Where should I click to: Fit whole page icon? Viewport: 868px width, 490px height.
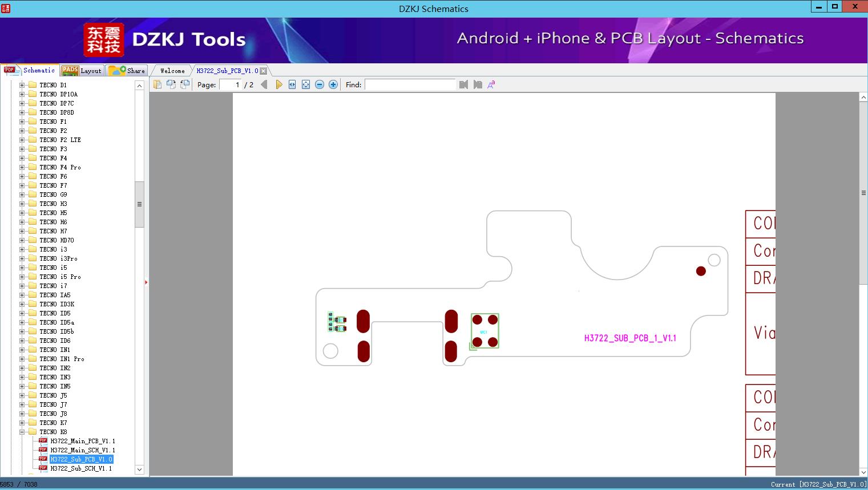306,84
